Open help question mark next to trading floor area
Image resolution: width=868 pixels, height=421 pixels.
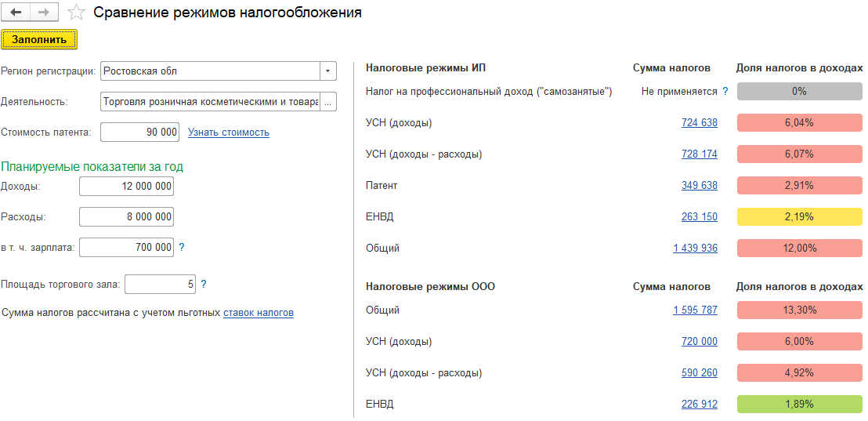tap(203, 284)
